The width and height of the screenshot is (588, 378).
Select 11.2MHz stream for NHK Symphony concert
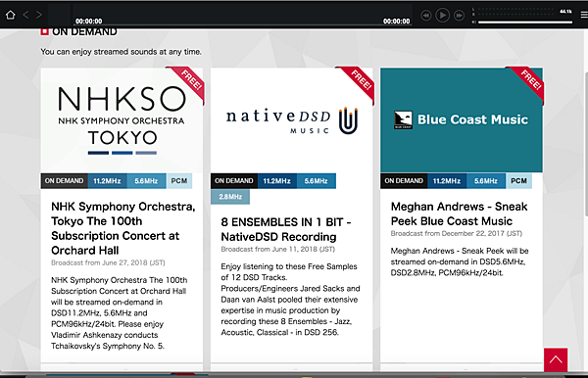[107, 181]
